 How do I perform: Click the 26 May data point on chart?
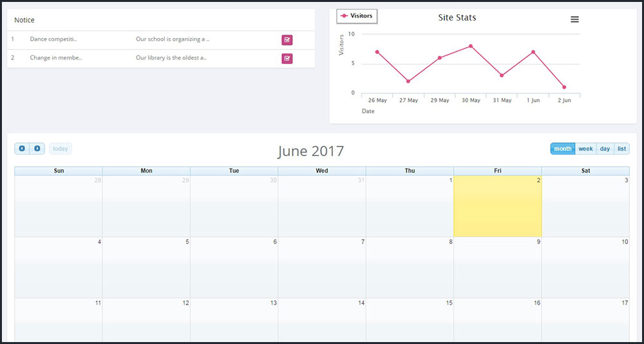click(x=377, y=52)
